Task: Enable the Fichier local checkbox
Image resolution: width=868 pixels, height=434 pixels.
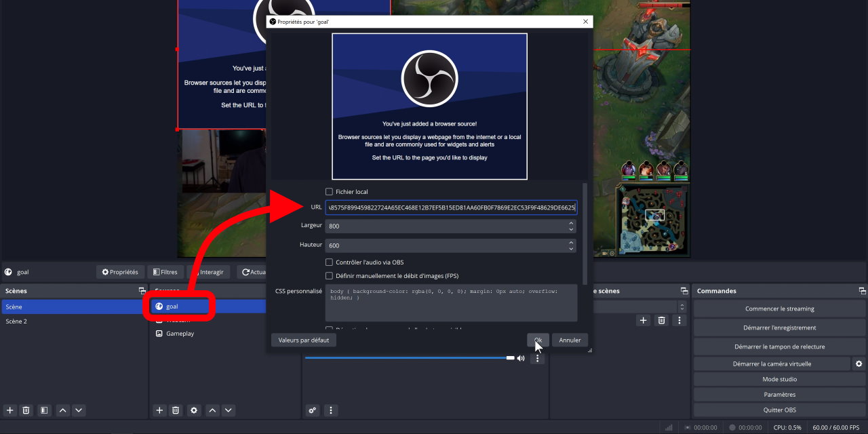Action: click(330, 192)
